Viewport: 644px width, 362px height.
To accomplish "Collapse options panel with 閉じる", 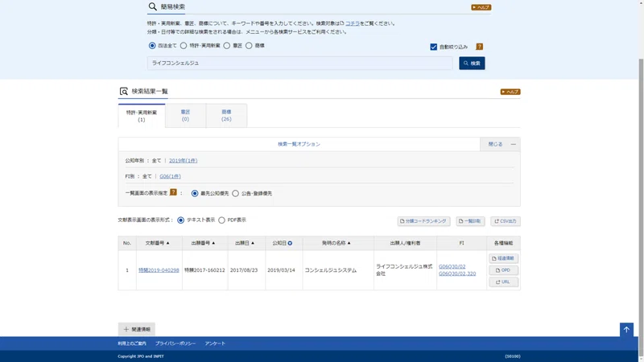I will pos(500,145).
